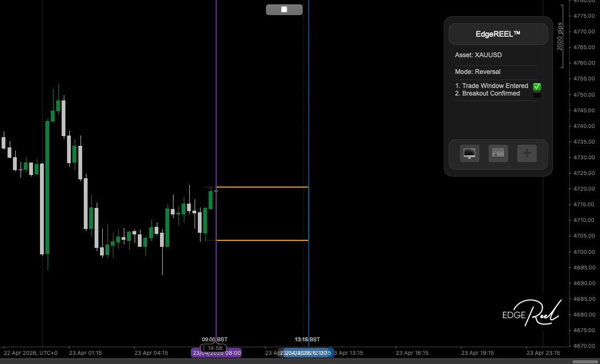Click the stop button above the chart
Screen dimensions: 600x364
point(284,10)
